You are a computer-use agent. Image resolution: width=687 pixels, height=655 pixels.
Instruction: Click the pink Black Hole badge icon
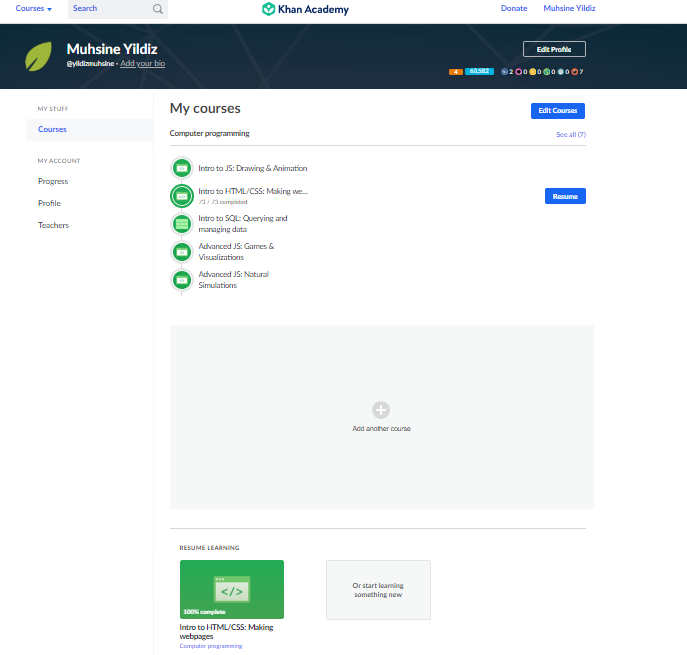[x=518, y=72]
